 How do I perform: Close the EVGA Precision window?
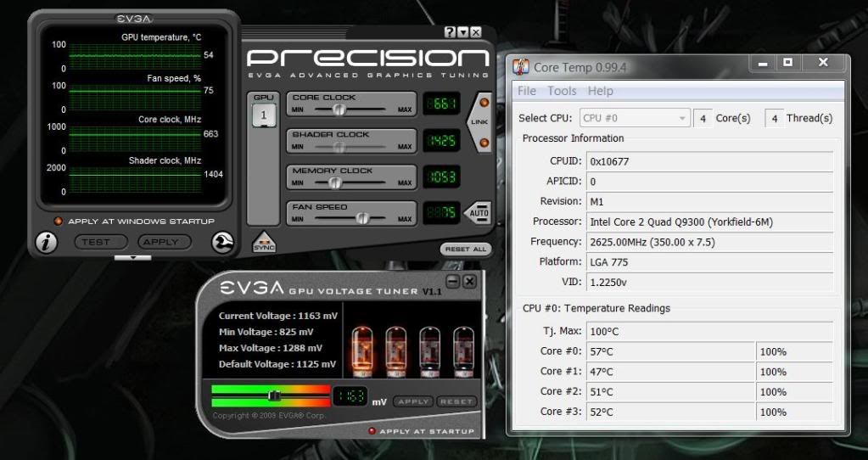475,32
